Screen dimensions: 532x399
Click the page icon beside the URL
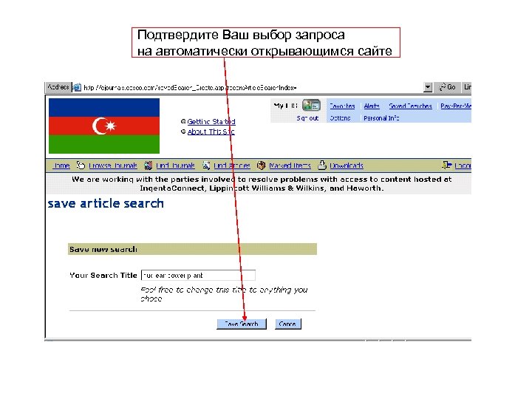point(78,87)
